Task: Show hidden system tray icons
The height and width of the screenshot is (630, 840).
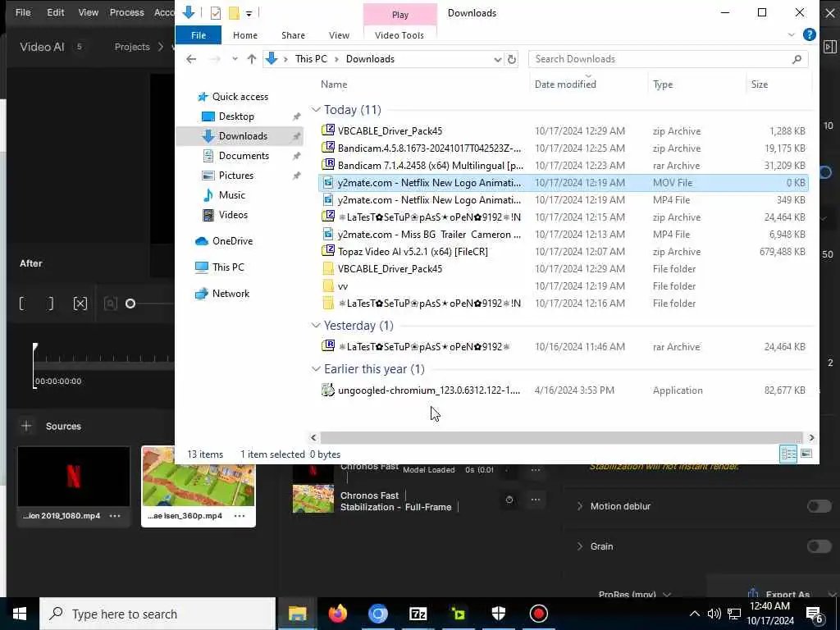Action: pos(694,614)
